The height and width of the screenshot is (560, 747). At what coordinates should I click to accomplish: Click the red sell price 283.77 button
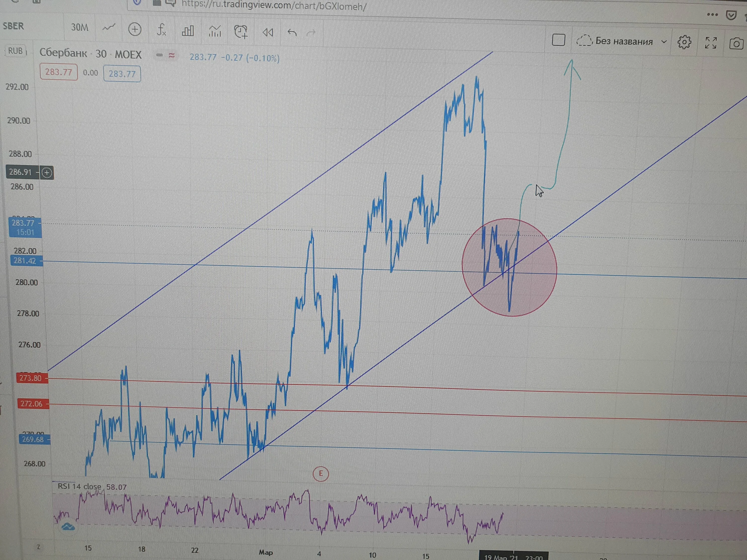[59, 72]
